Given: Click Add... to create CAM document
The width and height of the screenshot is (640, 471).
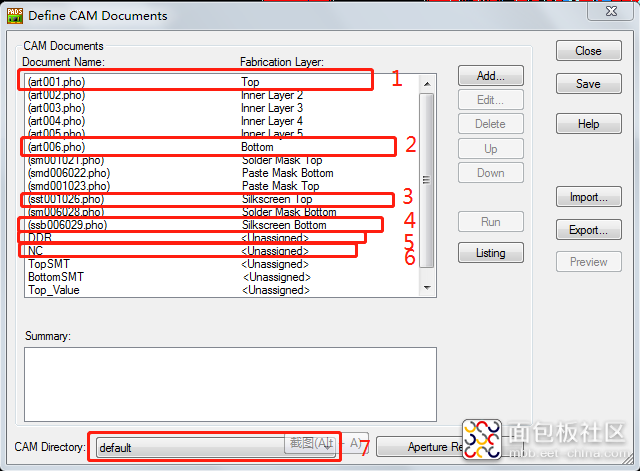Looking at the screenshot, I should click(x=491, y=76).
